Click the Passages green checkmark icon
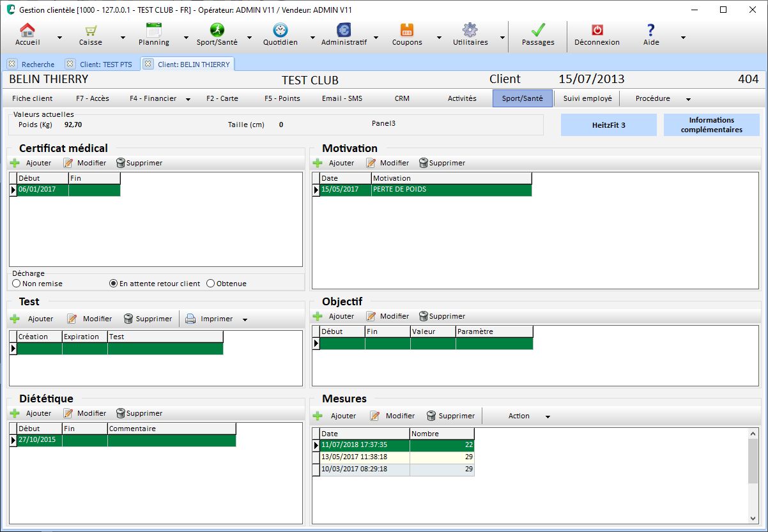768x532 pixels. click(538, 30)
